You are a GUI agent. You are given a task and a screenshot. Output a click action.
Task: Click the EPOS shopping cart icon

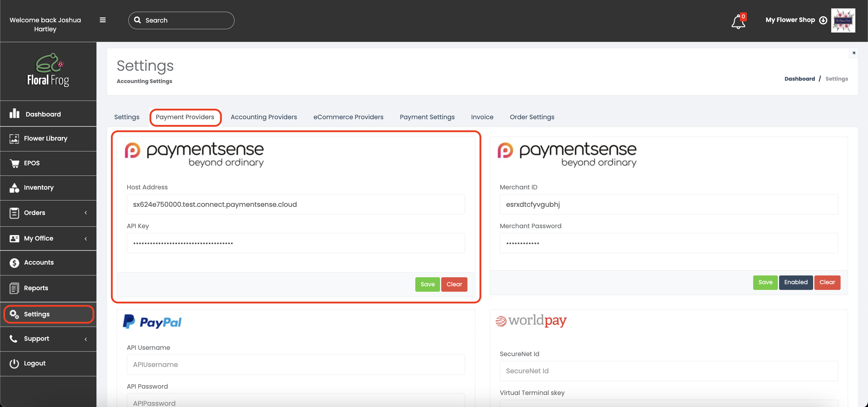tap(14, 163)
